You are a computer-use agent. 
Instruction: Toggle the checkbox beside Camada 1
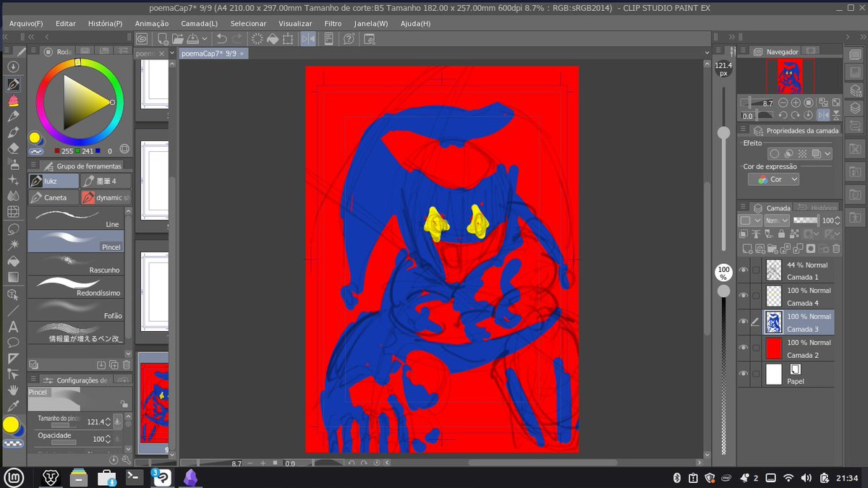tap(756, 270)
